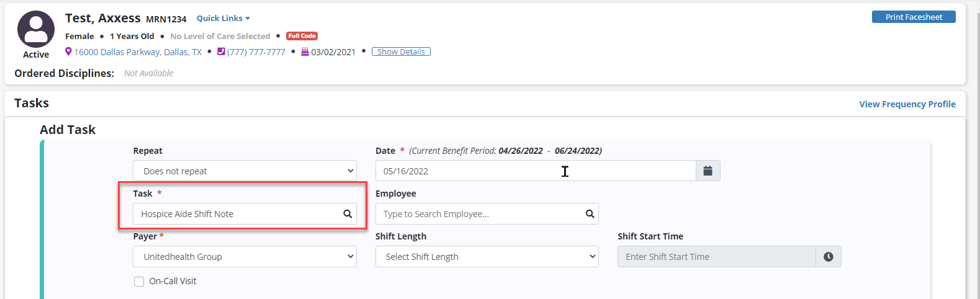Click the Employee search magnifier icon

[590, 214]
